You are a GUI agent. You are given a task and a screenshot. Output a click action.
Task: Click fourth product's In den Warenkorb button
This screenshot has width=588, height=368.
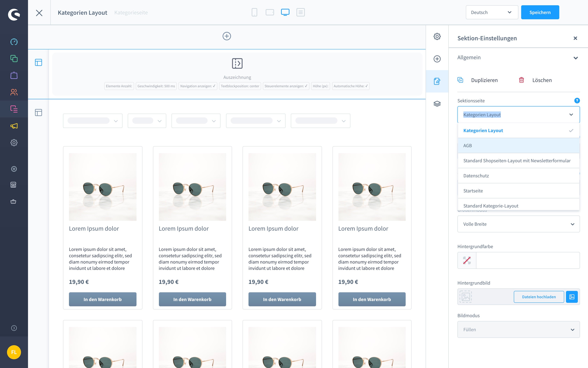(372, 299)
